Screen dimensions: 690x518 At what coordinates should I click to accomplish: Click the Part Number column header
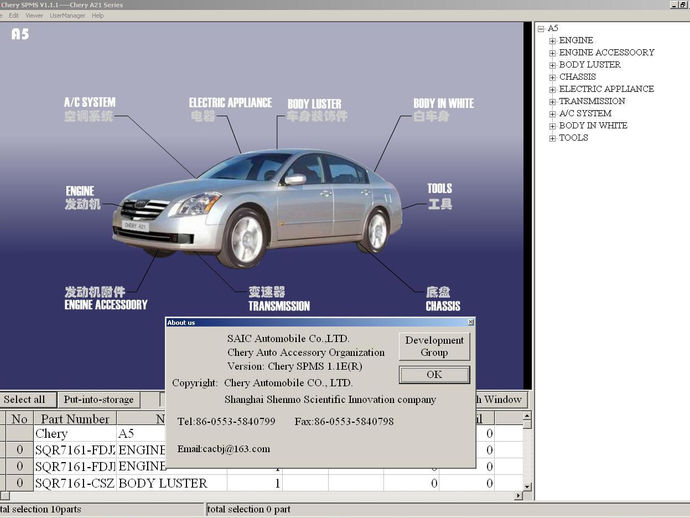click(75, 419)
